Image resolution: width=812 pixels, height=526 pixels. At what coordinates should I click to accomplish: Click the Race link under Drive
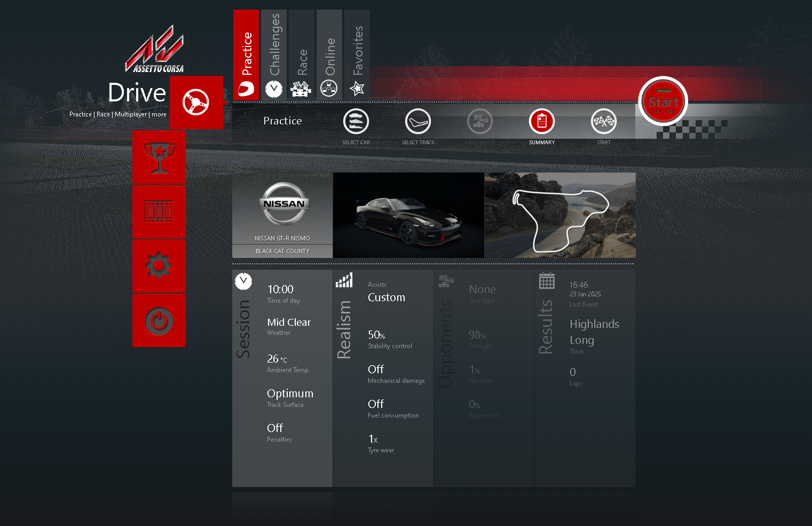point(103,114)
